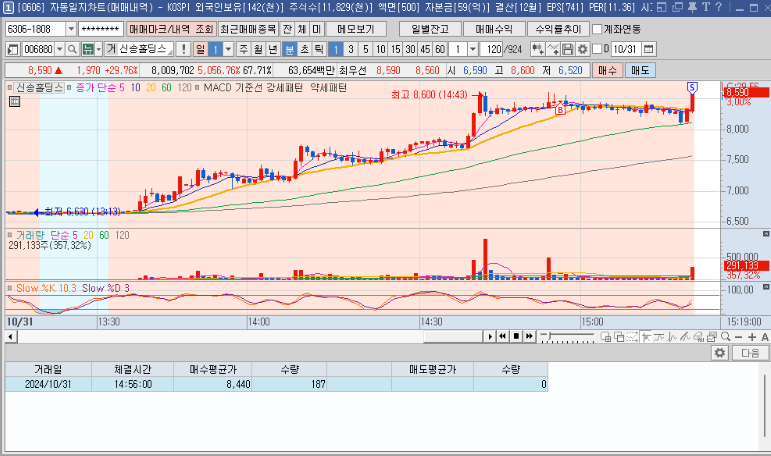The width and height of the screenshot is (771, 456).
Task: Collapse the Slow stochastic panel corner button
Action: (766, 287)
